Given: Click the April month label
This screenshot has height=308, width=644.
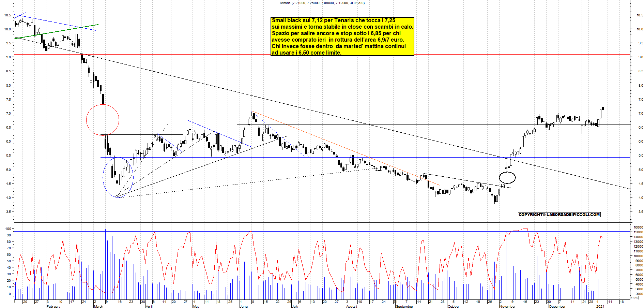Looking at the screenshot, I should [149, 306].
